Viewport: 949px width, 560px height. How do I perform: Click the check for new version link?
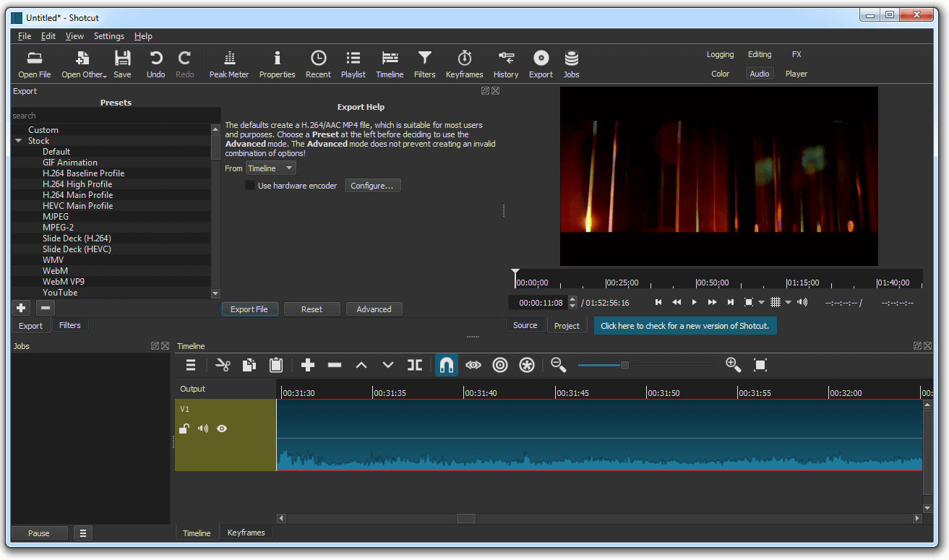(685, 326)
